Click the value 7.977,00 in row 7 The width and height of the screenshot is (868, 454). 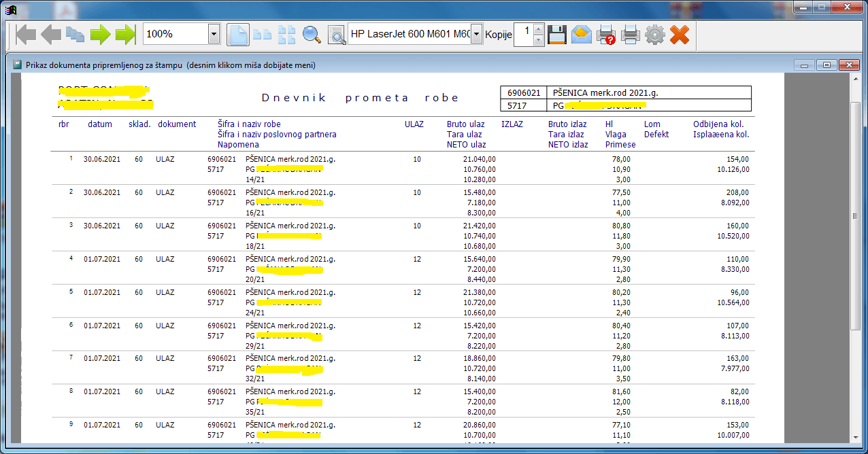(735, 369)
